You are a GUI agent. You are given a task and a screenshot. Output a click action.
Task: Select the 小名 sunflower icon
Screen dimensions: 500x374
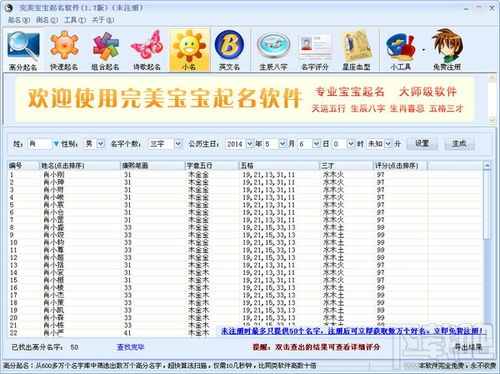pyautogui.click(x=189, y=50)
